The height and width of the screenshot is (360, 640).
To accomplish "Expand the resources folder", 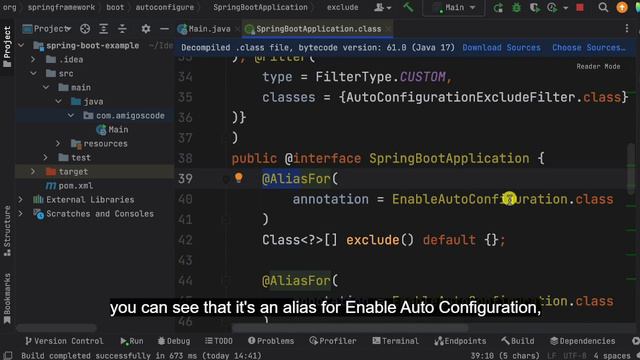I will coord(58,144).
